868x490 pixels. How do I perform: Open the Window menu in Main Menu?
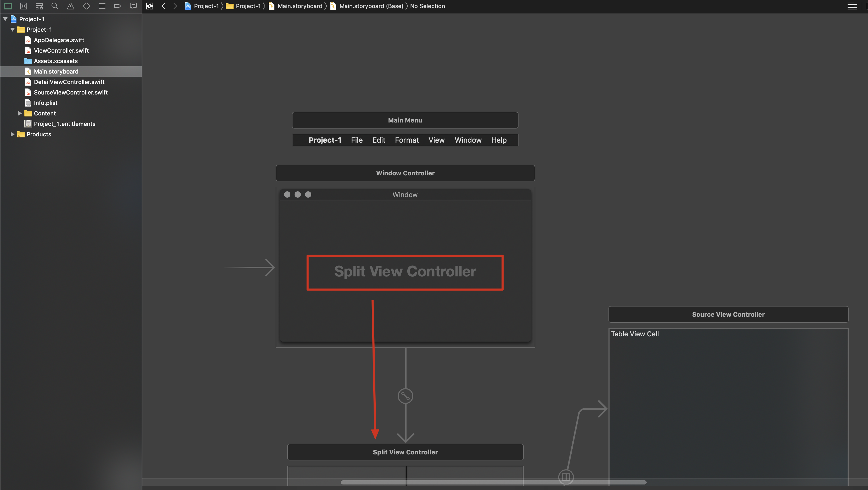468,140
